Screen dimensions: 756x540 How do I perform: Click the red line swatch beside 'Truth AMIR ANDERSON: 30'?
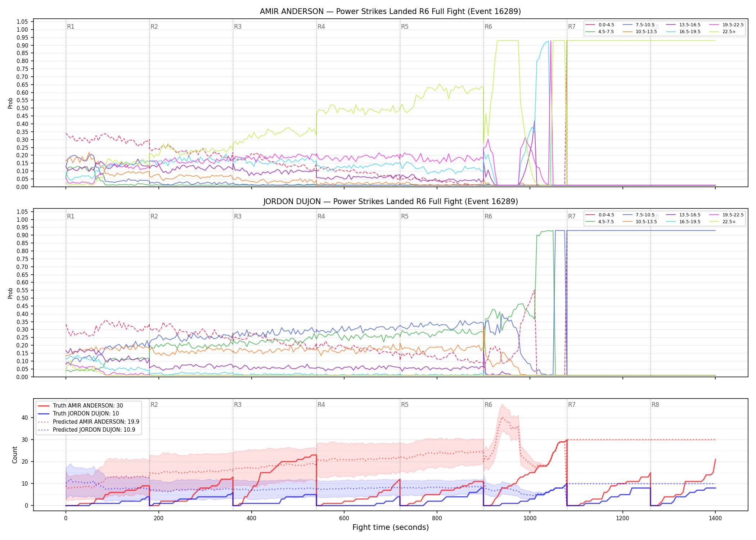click(x=44, y=406)
